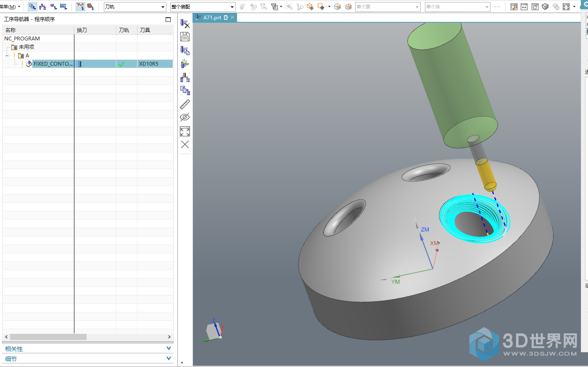
Task: Click the fit view frame icon
Action: point(566,7)
